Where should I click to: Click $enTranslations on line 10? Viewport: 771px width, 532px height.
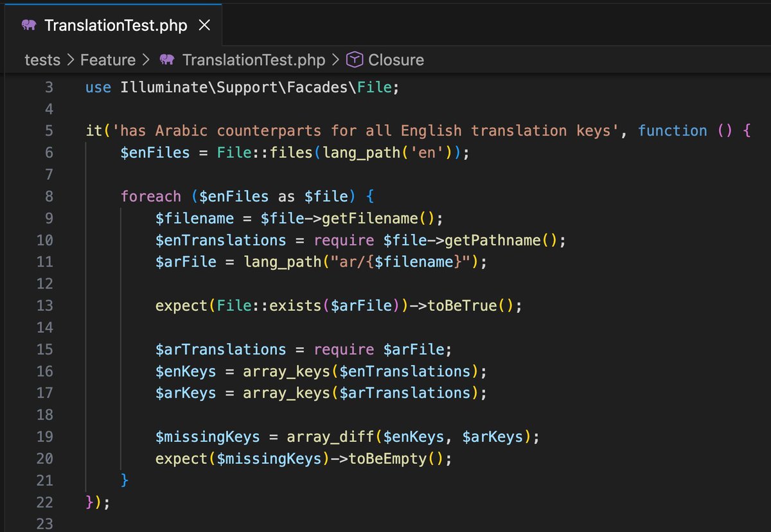pyautogui.click(x=221, y=240)
